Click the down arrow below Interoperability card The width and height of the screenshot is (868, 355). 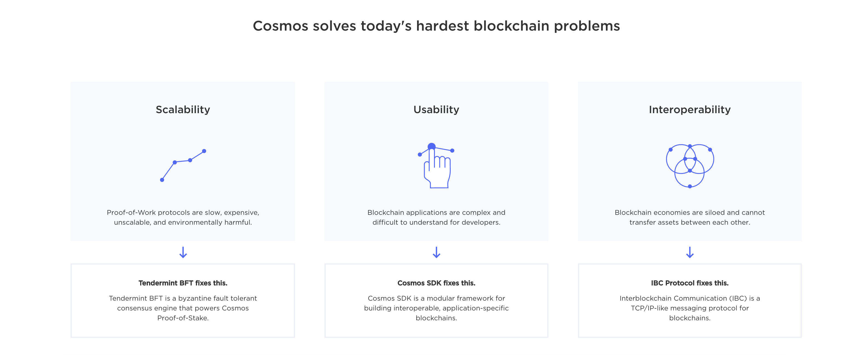pos(690,252)
